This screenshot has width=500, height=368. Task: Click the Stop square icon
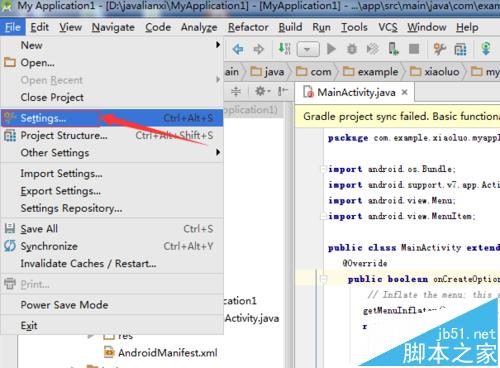(x=414, y=49)
